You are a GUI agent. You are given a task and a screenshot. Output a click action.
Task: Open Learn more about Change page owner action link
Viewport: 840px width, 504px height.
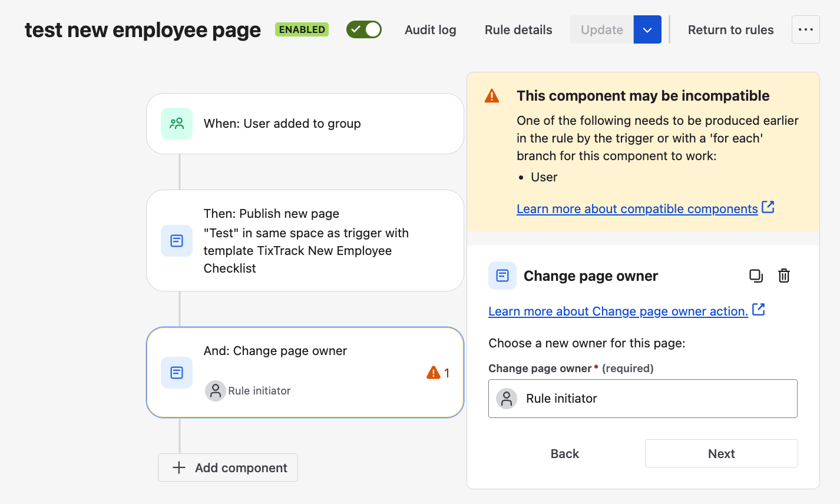618,311
